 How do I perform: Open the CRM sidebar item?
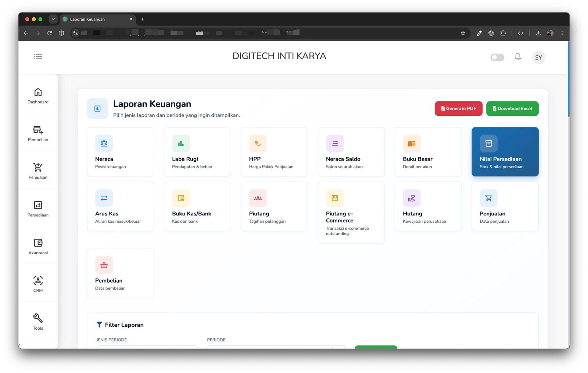[x=38, y=284]
